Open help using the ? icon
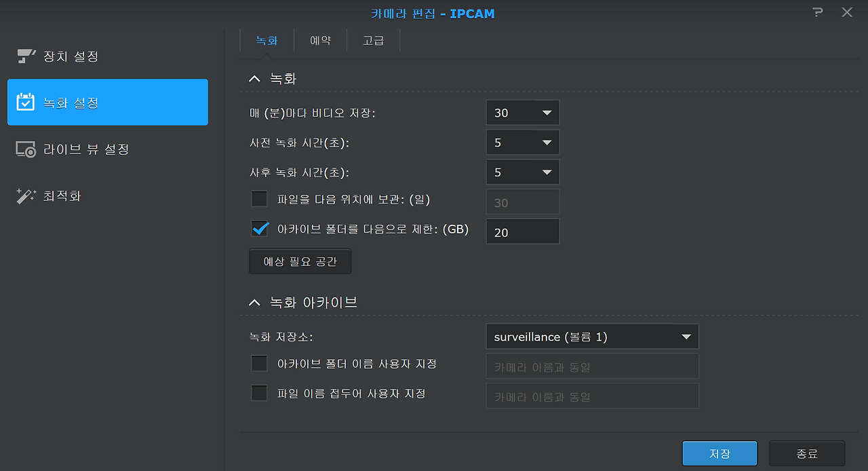868x471 pixels. pyautogui.click(x=817, y=12)
